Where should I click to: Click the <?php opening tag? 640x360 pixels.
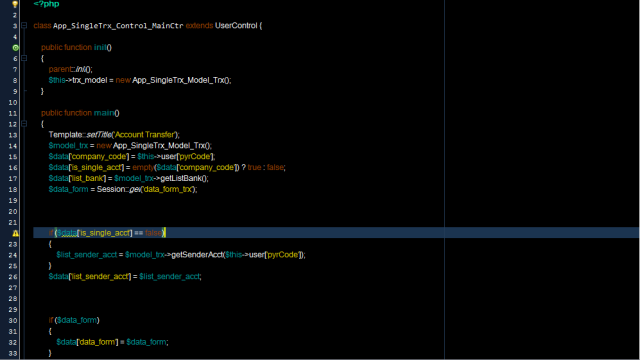coord(47,4)
